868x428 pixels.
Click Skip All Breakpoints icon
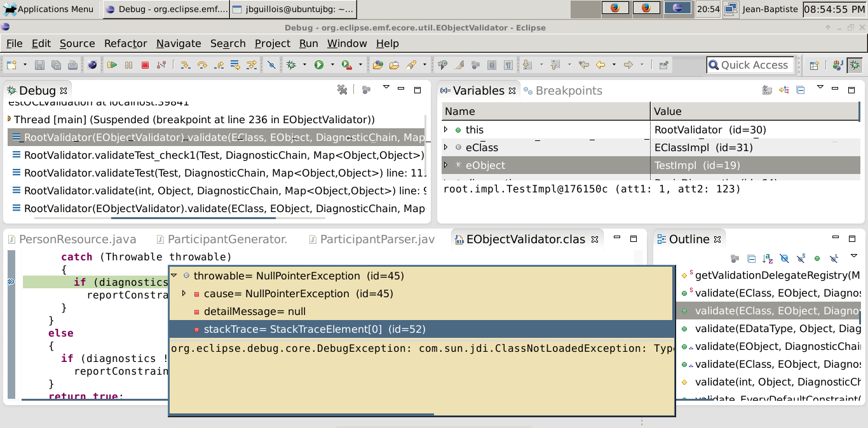pyautogui.click(x=271, y=65)
